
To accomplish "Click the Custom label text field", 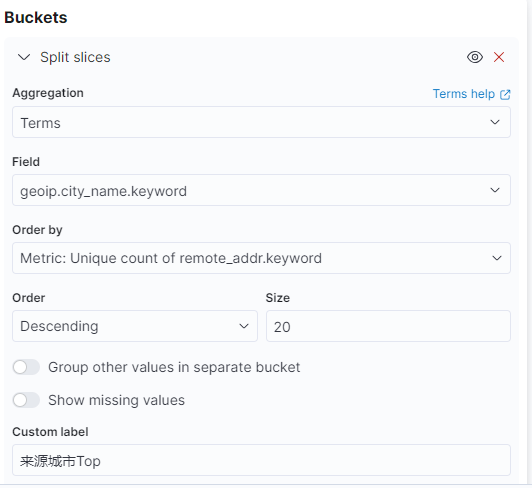I will (x=261, y=460).
